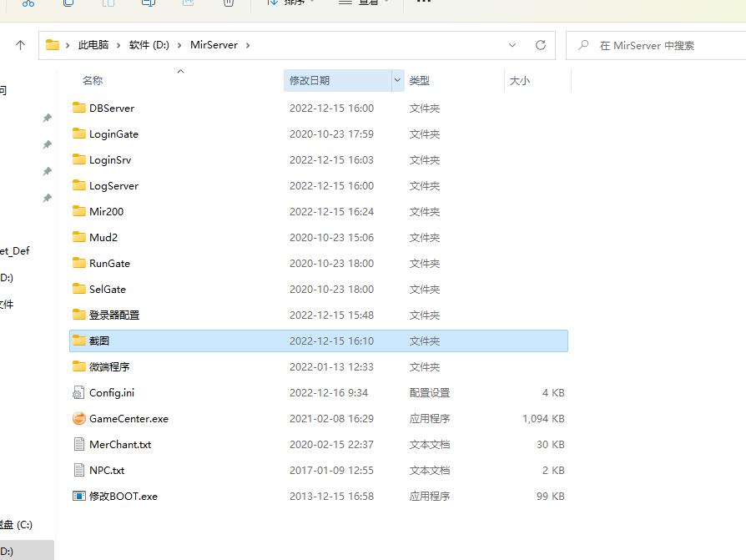Click the 2 KB size value
This screenshot has height=560, width=746.
point(553,470)
